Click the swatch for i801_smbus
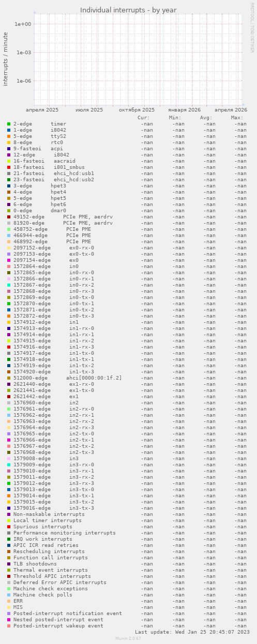 (x=9, y=167)
